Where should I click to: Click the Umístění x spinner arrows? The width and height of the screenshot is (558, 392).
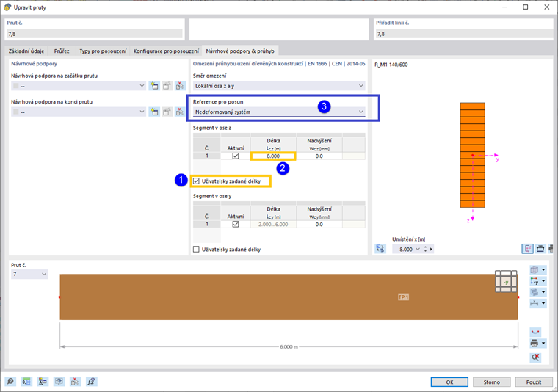[425, 249]
